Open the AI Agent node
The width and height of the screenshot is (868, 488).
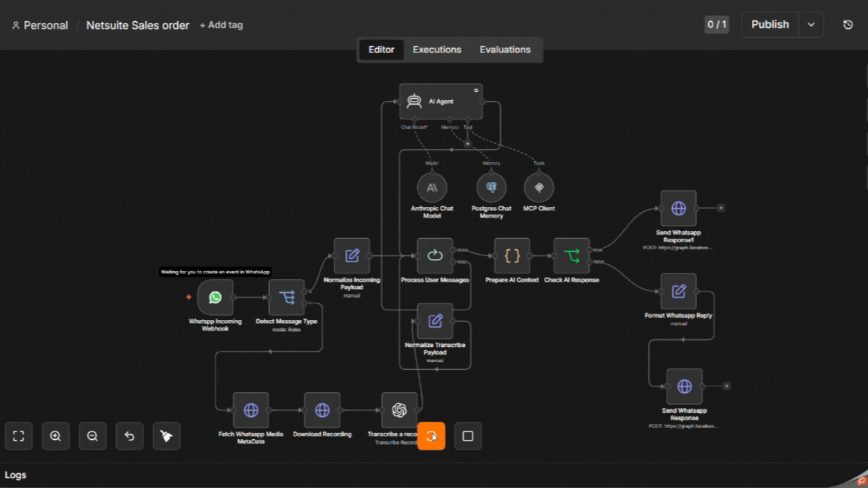click(441, 101)
